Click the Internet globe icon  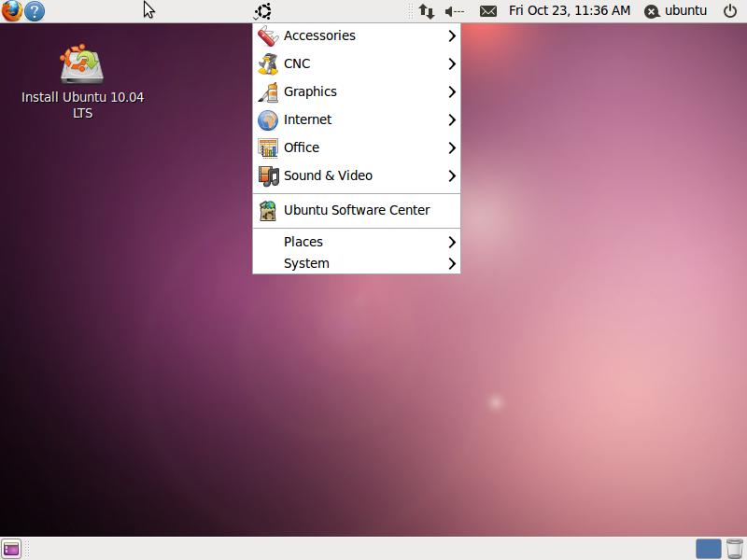(x=268, y=120)
